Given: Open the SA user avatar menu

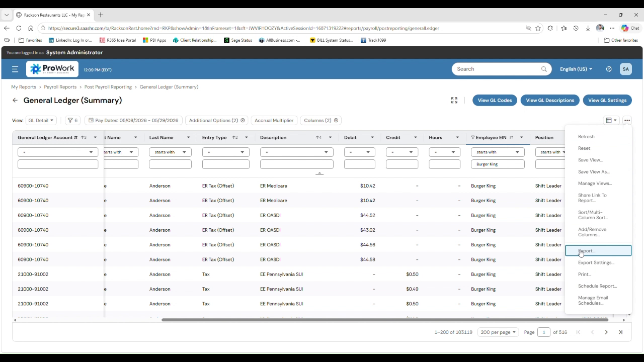Looking at the screenshot, I should [626, 69].
